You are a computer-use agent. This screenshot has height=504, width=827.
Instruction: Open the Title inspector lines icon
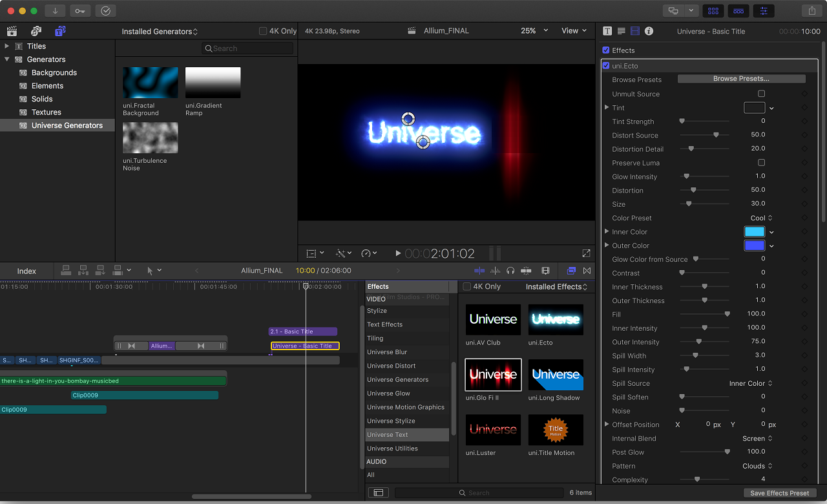[621, 31]
